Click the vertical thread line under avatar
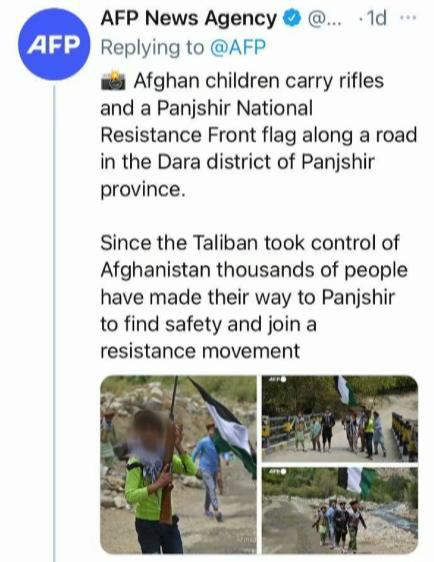This screenshot has width=434, height=562. pyautogui.click(x=54, y=323)
